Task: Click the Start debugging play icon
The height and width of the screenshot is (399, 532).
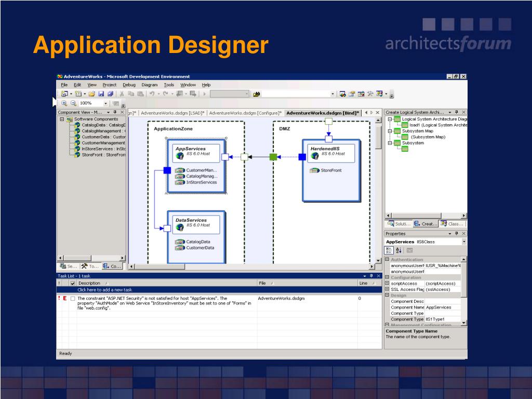Action: [x=205, y=94]
